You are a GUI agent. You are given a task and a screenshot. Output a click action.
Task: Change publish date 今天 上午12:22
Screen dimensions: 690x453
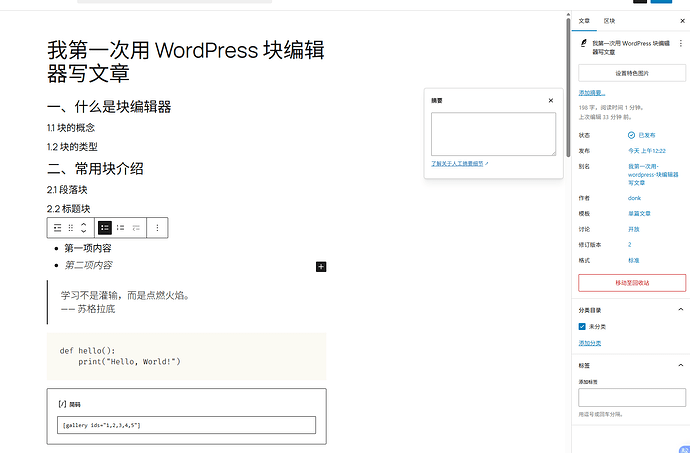(x=647, y=151)
